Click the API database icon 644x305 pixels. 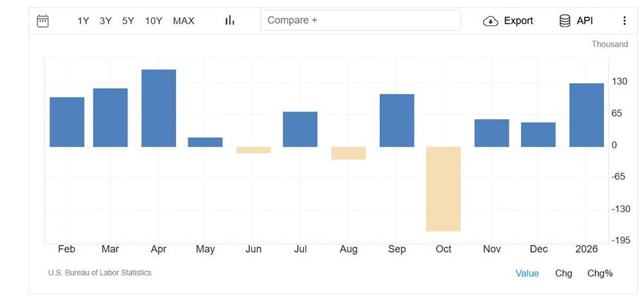(565, 21)
